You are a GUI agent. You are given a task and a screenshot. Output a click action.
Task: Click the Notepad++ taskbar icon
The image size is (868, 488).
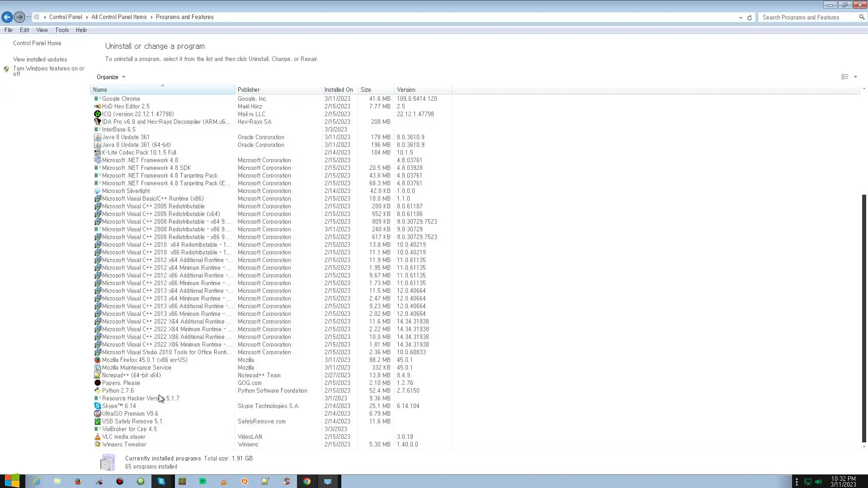(x=265, y=481)
